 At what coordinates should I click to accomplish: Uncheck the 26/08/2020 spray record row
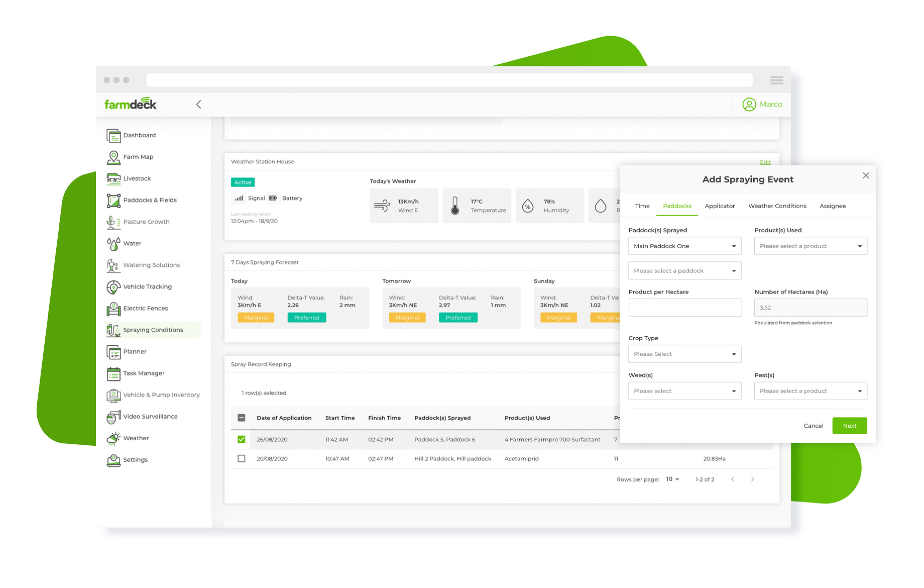click(x=242, y=440)
